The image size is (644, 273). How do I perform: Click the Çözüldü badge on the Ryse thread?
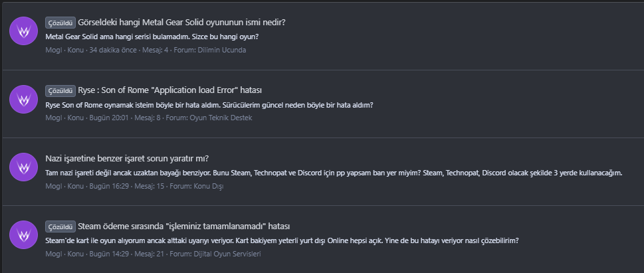click(x=60, y=90)
